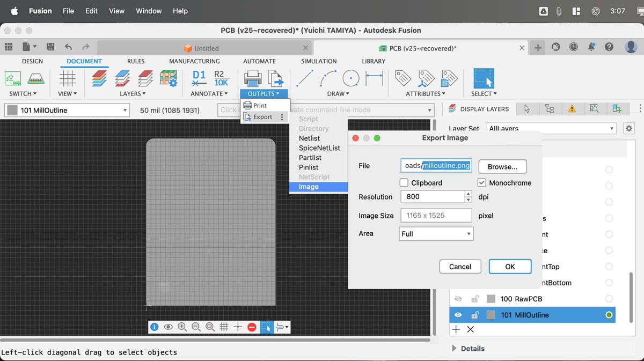Select the Line draw tool
The image size is (644, 361).
point(305,78)
